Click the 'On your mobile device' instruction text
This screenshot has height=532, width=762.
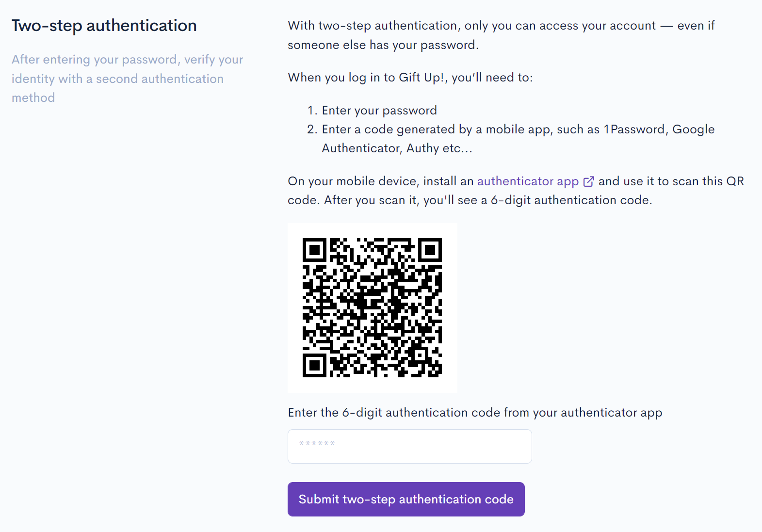click(516, 191)
